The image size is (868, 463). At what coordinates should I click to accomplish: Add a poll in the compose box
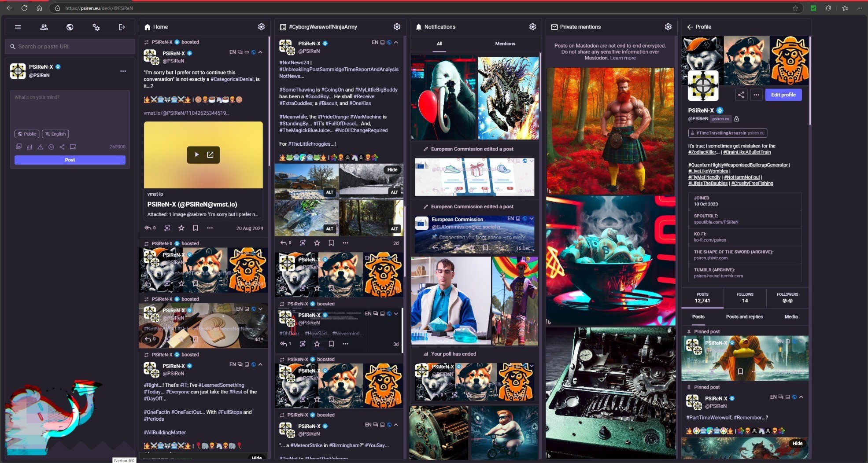[x=30, y=147]
